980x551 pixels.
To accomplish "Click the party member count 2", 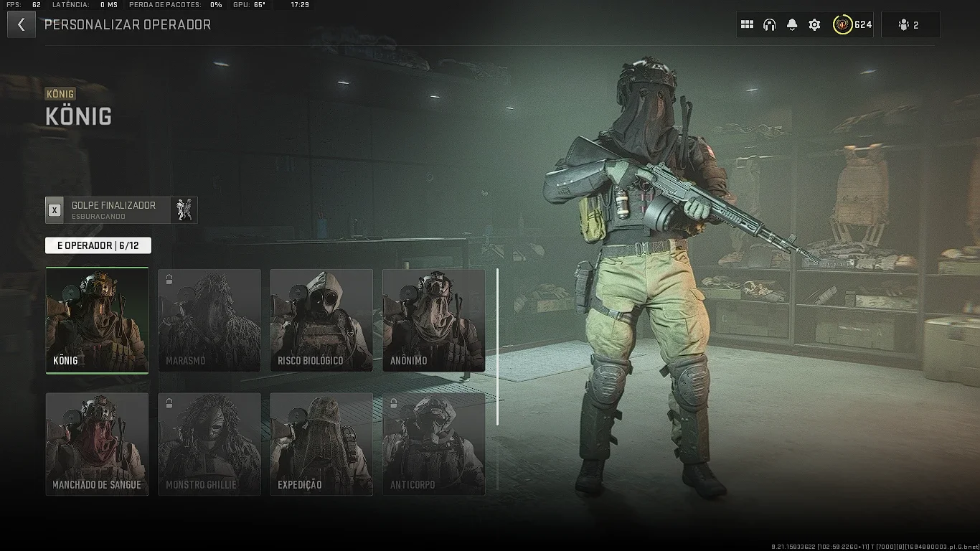I will (x=915, y=25).
